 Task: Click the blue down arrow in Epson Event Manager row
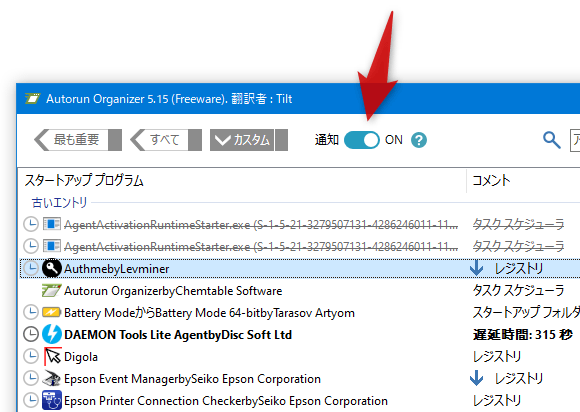tap(476, 378)
